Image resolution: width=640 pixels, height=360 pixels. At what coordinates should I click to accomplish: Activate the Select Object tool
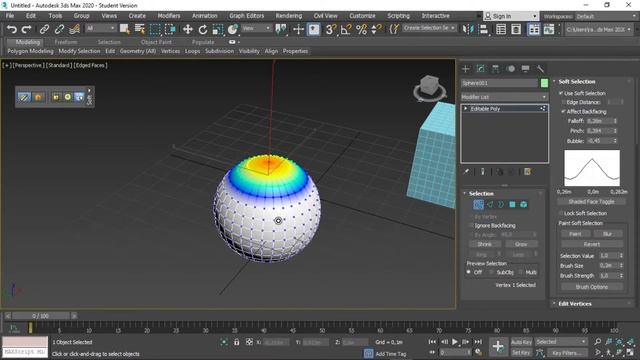click(124, 29)
